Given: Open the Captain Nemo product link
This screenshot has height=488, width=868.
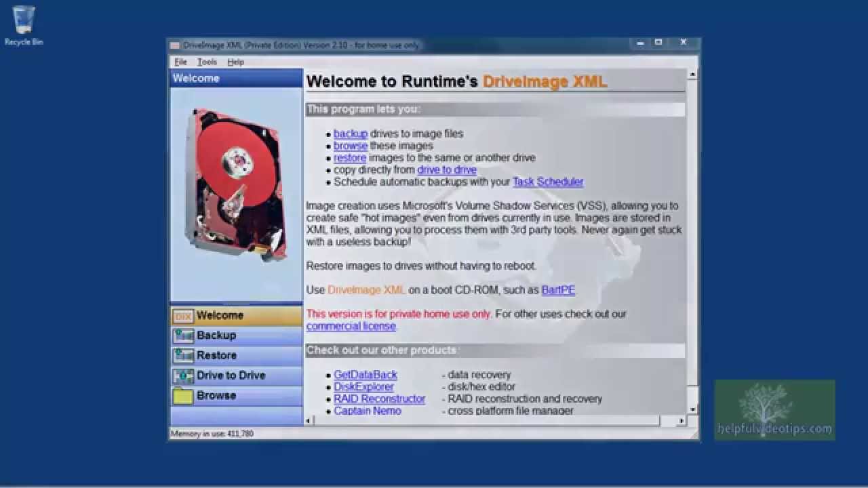Looking at the screenshot, I should point(368,411).
